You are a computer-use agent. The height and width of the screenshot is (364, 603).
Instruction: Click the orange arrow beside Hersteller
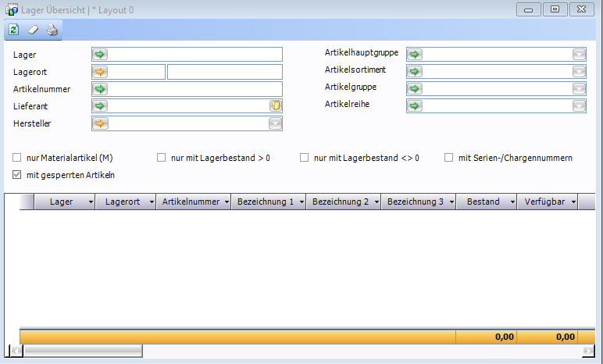point(100,123)
